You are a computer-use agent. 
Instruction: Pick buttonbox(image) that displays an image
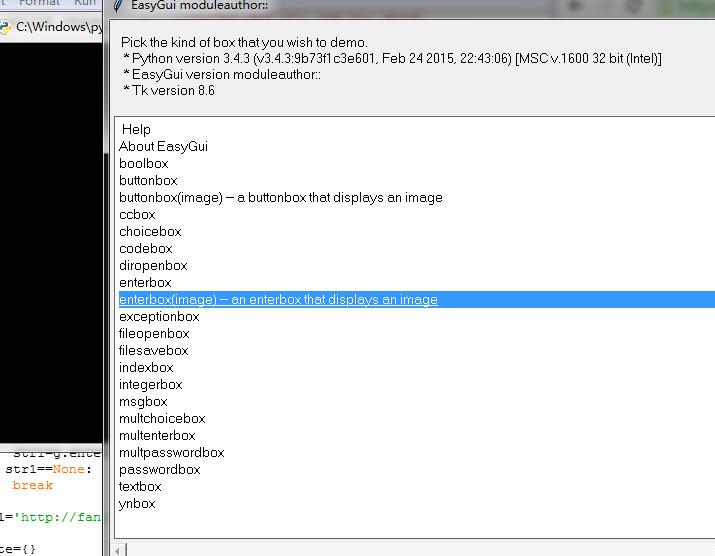click(x=281, y=197)
